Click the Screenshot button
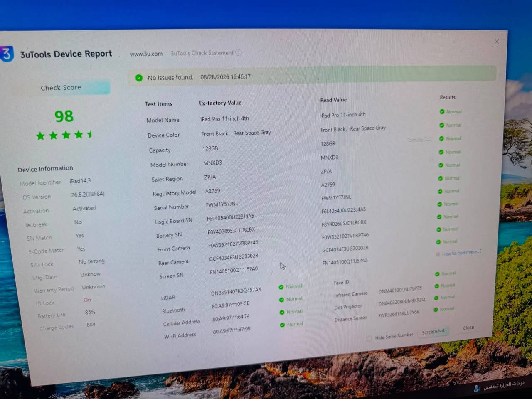Viewport: 532px width, 399px height. tap(433, 332)
